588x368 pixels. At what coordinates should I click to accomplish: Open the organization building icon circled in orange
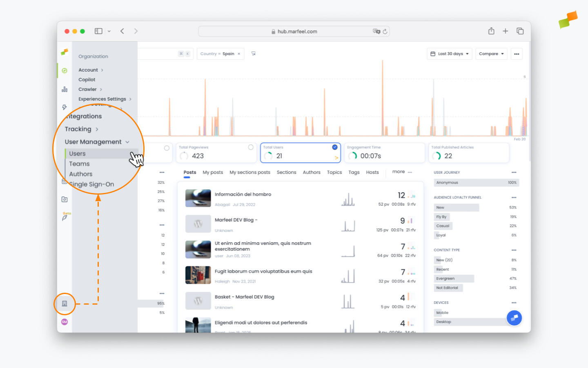tap(65, 304)
